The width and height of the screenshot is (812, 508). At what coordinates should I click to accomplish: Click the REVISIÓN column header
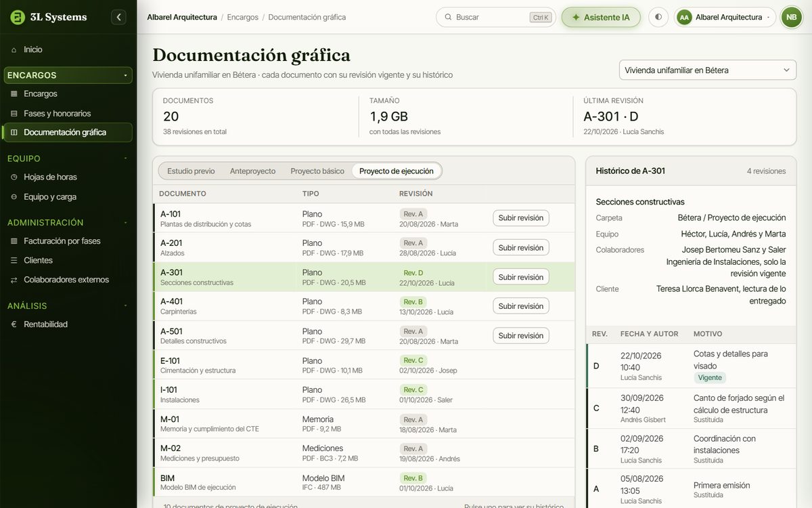[x=416, y=194]
